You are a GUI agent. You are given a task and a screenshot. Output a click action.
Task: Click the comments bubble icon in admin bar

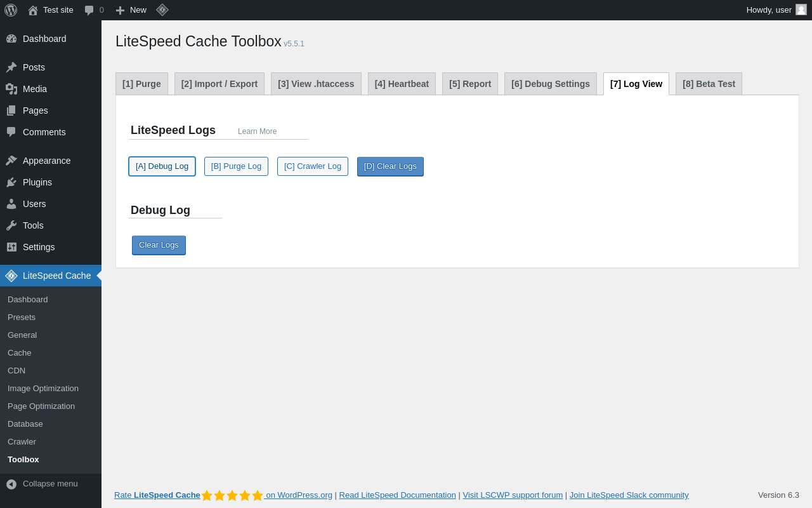click(89, 10)
